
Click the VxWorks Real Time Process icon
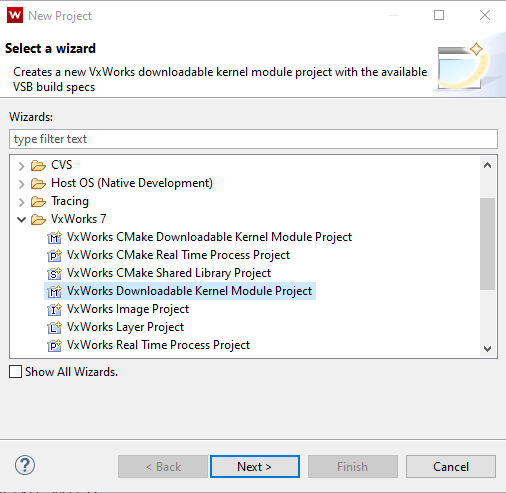tap(54, 345)
